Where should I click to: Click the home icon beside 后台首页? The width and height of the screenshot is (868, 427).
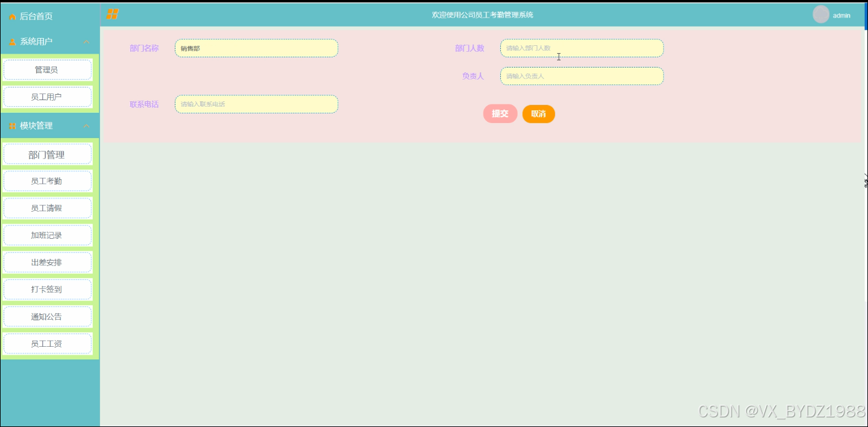point(12,16)
